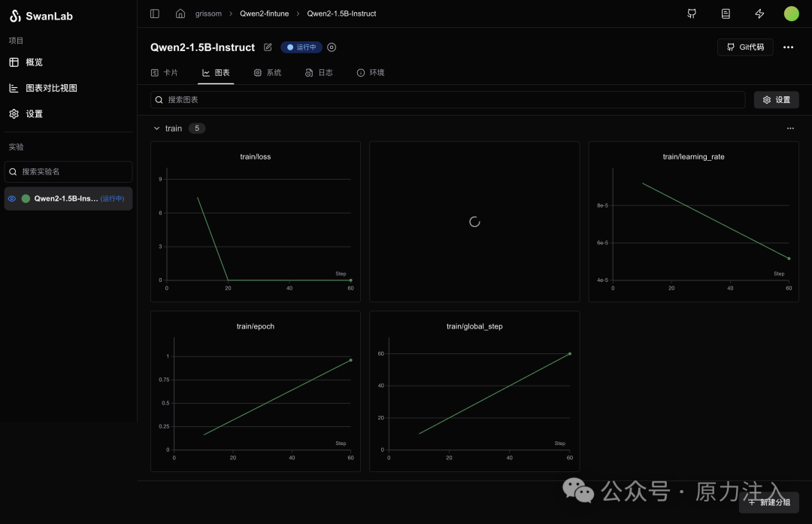Click the stop experiment icon beside status
This screenshot has width=812, height=524.
click(x=332, y=47)
